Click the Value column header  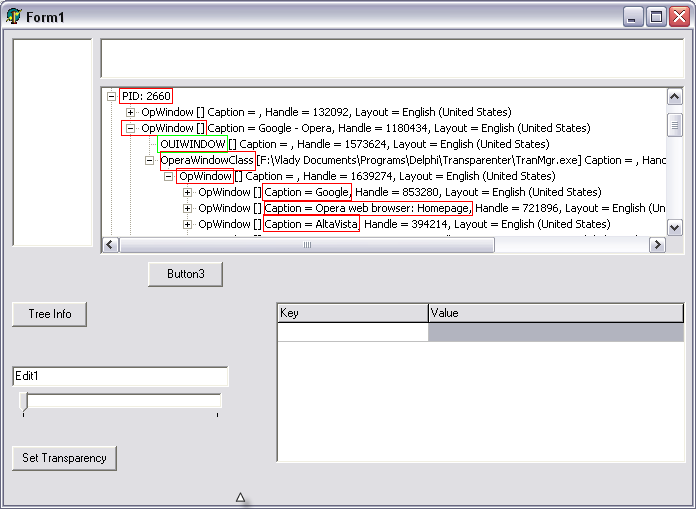(555, 313)
